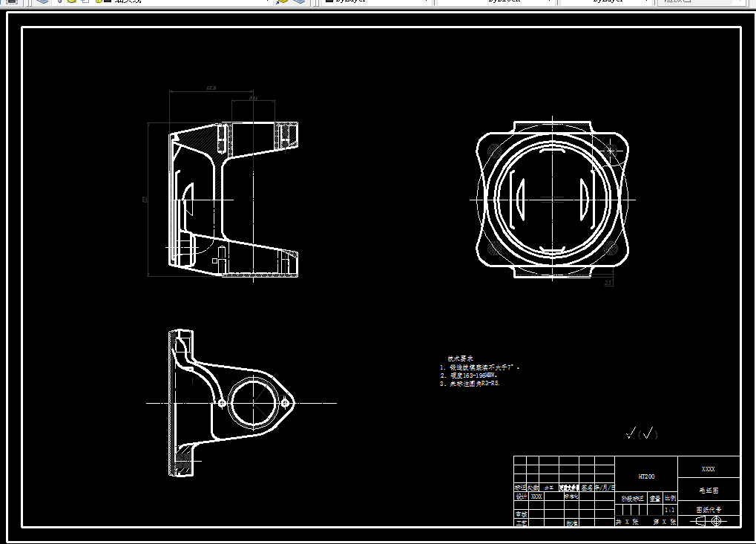756x544 pixels.
Task: Click the 比例 label in title block
Action: click(x=670, y=498)
